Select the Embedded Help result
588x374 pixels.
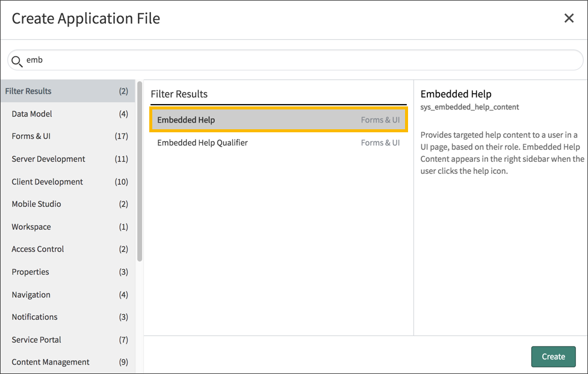277,120
